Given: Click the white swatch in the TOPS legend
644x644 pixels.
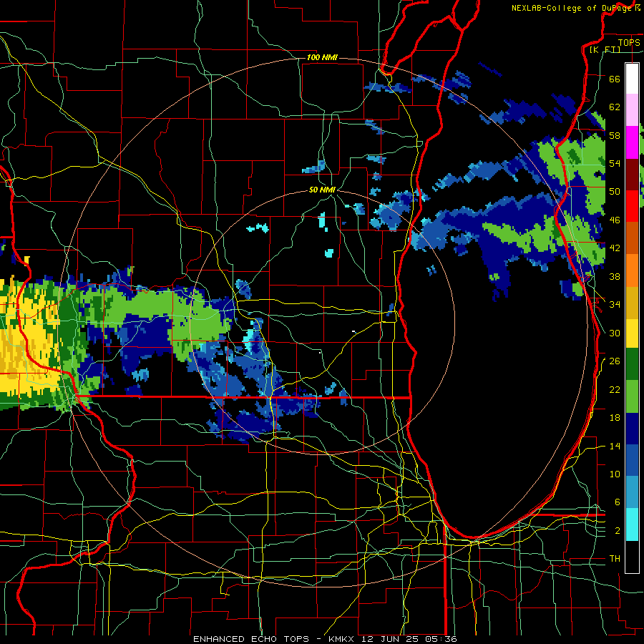Looking at the screenshot, I should pos(632,79).
